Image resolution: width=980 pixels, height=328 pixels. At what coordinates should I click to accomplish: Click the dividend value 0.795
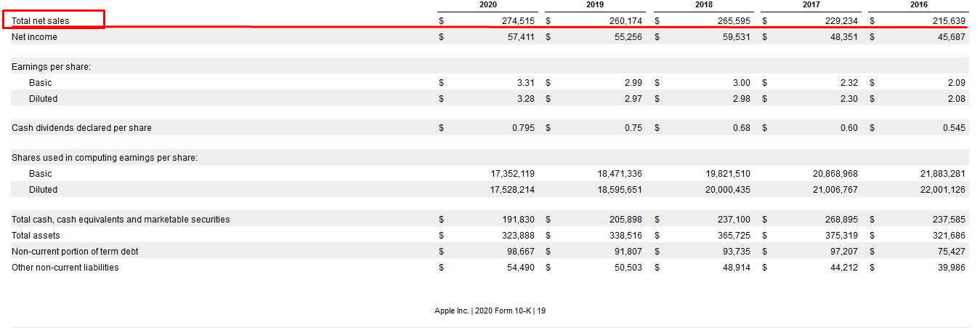click(x=523, y=128)
